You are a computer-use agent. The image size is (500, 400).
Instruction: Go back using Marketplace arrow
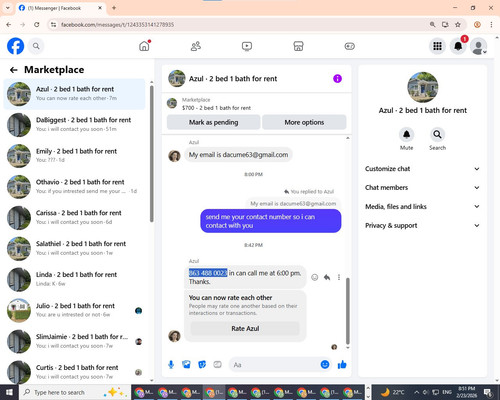pyautogui.click(x=14, y=70)
